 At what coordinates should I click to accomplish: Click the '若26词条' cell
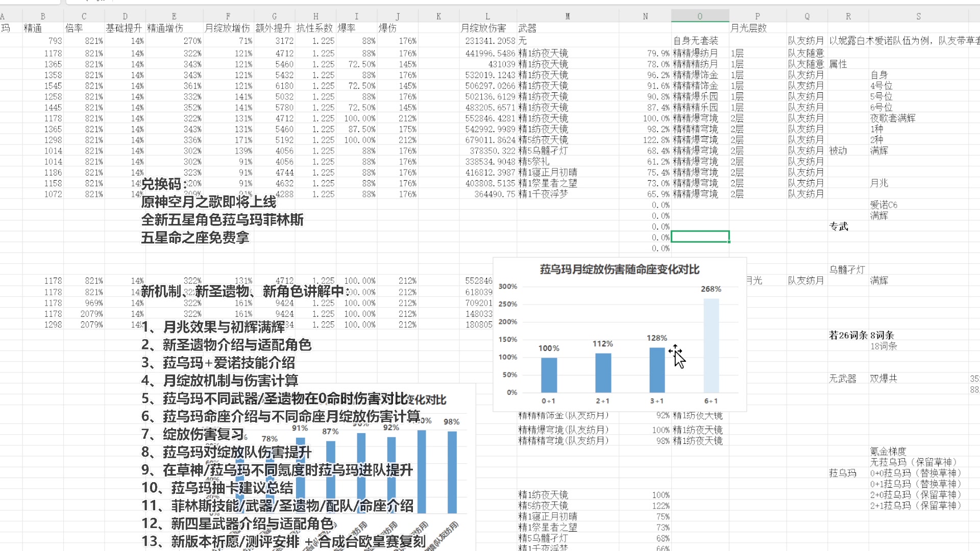click(x=848, y=335)
